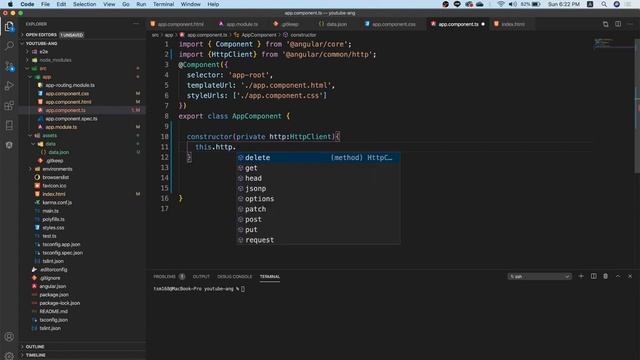Open Spotlight search in menu bar
This screenshot has width=640, height=360.
(604, 4)
